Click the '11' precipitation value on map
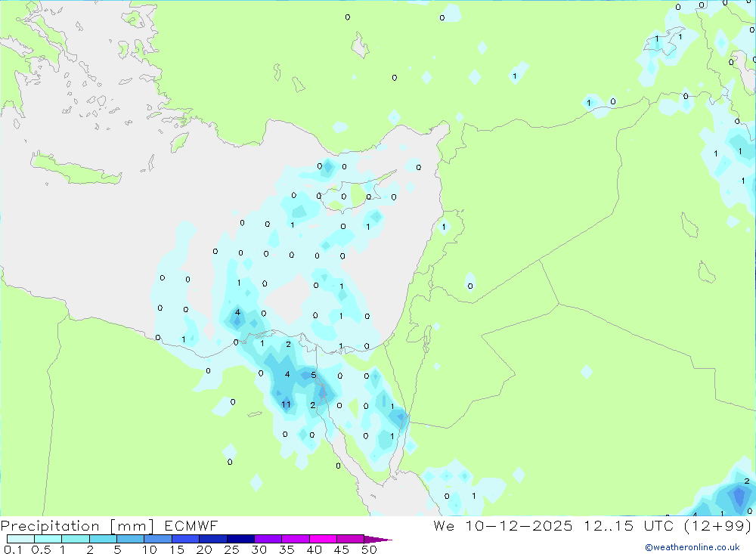 [x=286, y=404]
